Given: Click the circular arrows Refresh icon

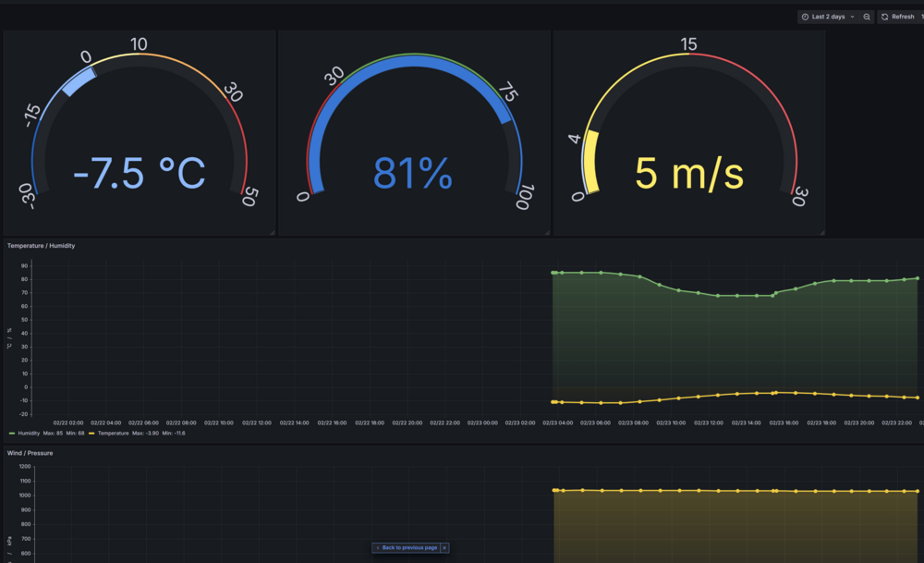Looking at the screenshot, I should [x=884, y=17].
